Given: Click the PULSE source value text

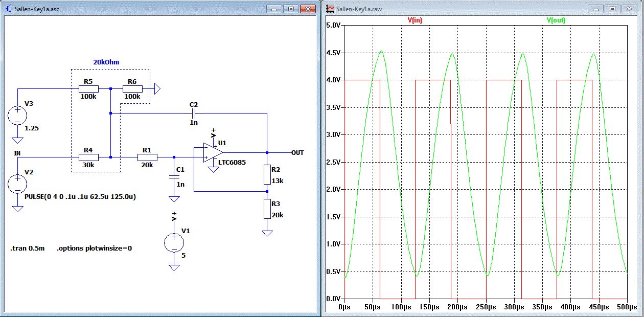Looking at the screenshot, I should (80, 196).
